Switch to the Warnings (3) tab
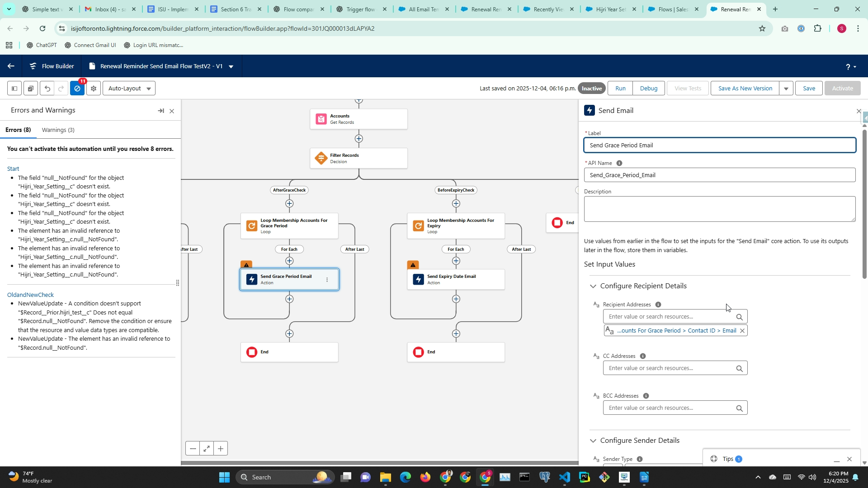868x488 pixels. [58, 130]
